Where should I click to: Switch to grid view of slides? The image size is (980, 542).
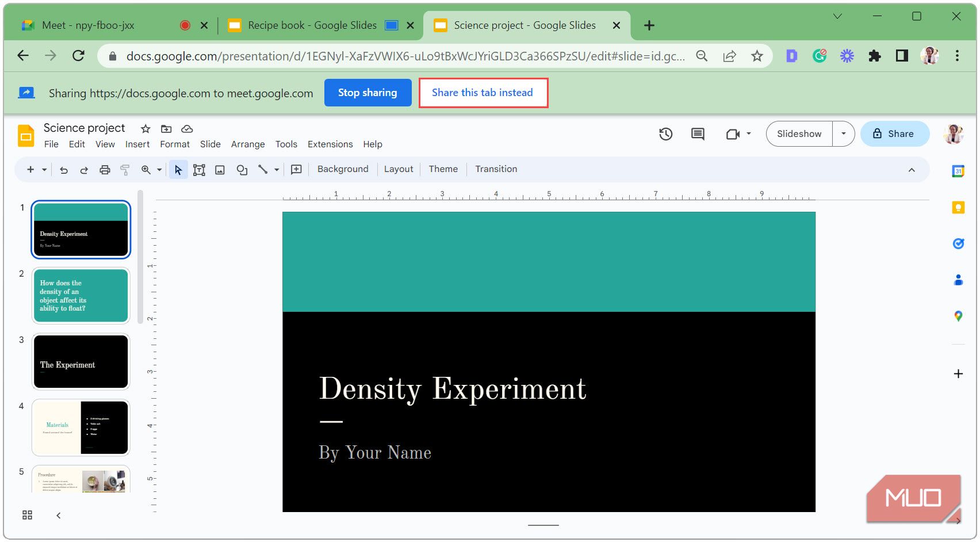27,515
